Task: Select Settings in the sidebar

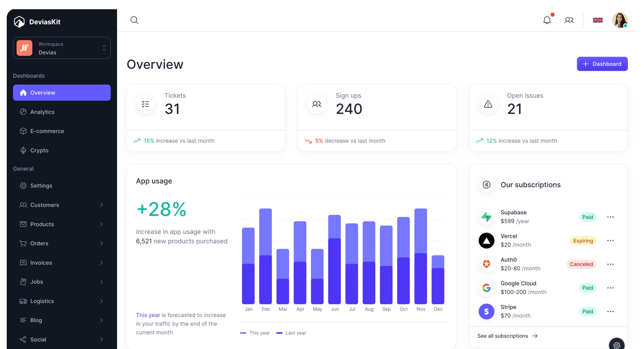Action: (41, 186)
